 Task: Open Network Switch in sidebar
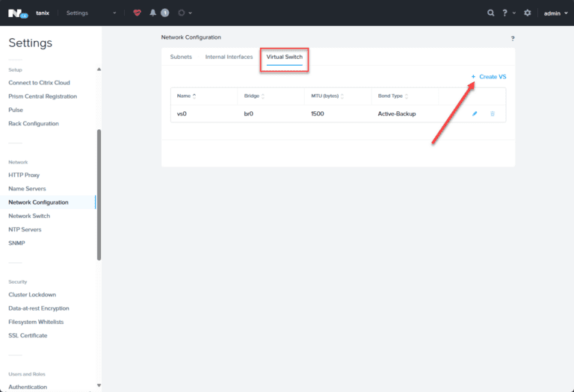[29, 216]
